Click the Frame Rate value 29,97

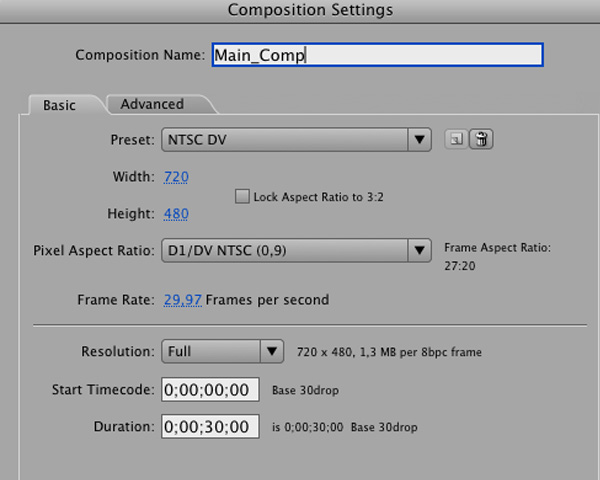[182, 300]
